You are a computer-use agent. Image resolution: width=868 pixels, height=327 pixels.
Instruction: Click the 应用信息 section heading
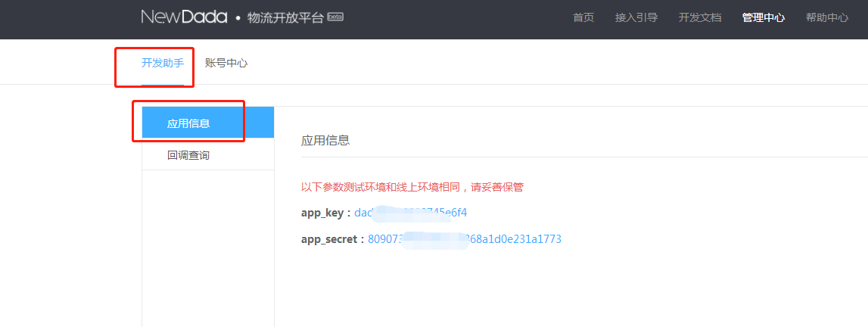pyautogui.click(x=325, y=139)
